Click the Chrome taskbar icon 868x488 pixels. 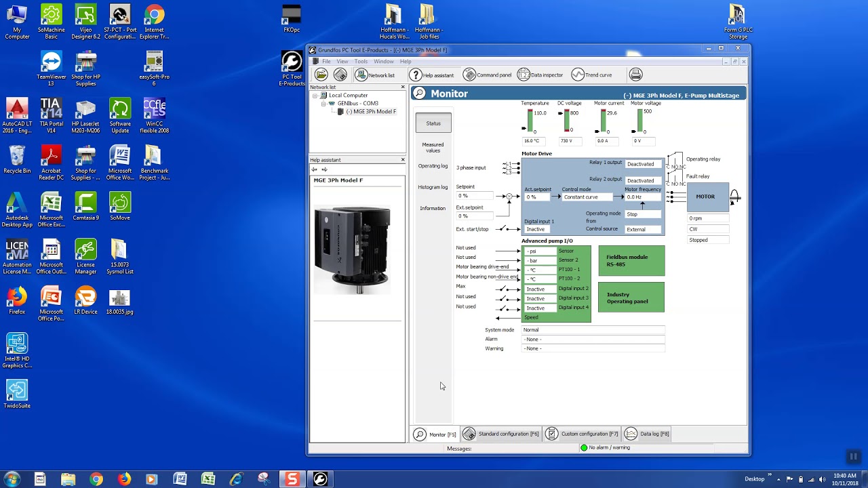click(96, 479)
